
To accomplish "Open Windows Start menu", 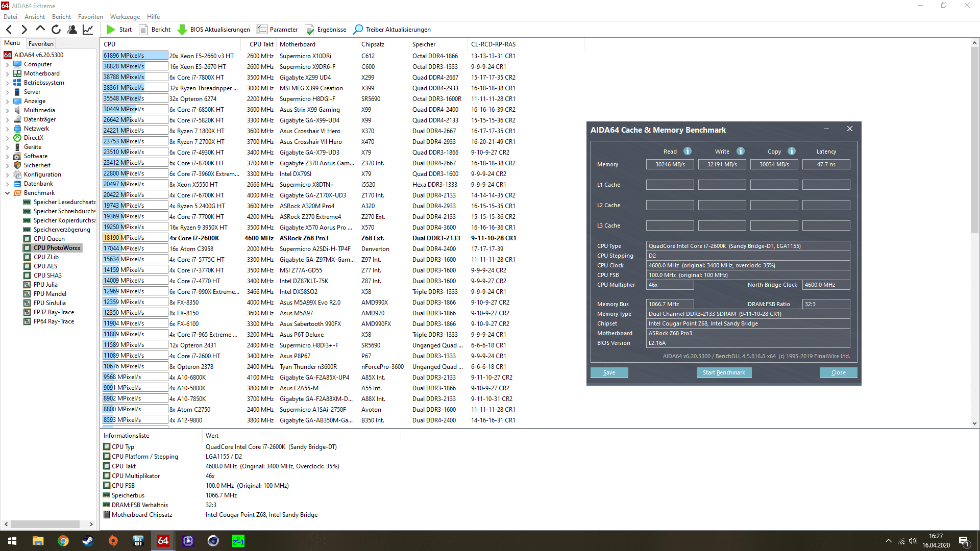I will click(12, 541).
